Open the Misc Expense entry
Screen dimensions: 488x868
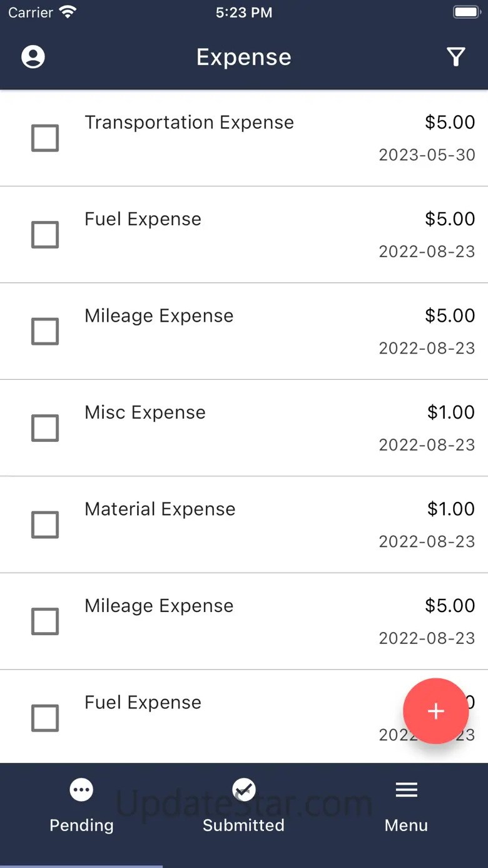tap(244, 428)
